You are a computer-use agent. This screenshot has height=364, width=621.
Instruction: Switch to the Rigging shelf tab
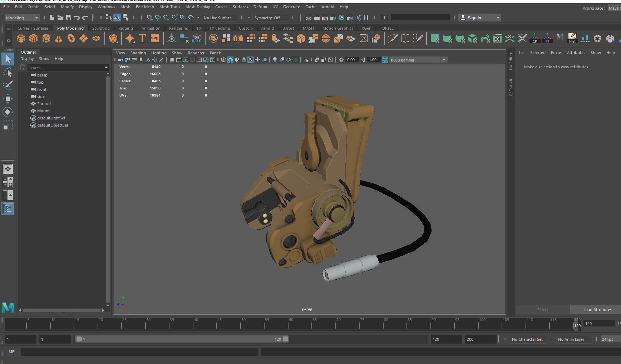click(125, 28)
